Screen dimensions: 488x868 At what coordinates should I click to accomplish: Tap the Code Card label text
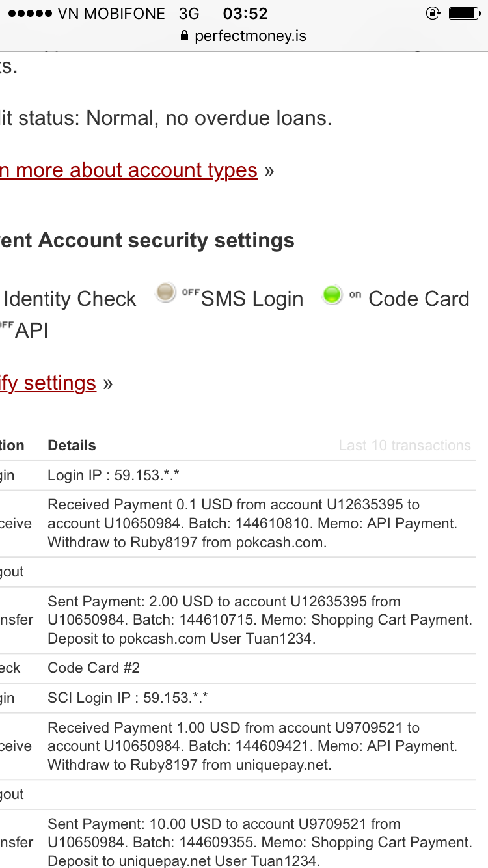click(x=418, y=299)
